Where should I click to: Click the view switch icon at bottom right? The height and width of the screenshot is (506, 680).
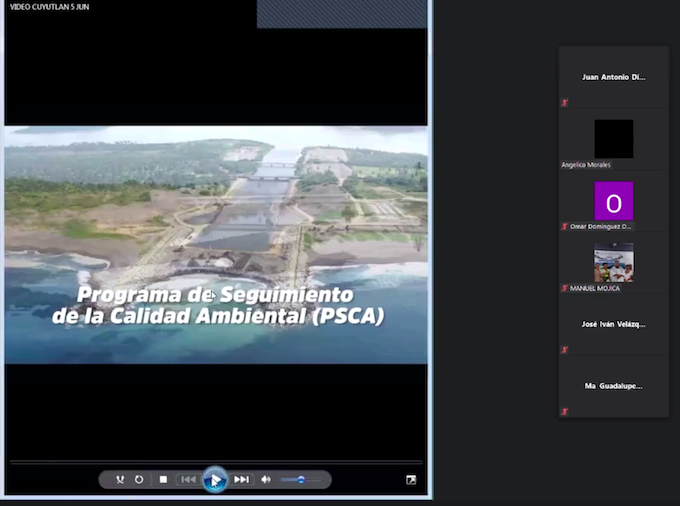point(411,480)
